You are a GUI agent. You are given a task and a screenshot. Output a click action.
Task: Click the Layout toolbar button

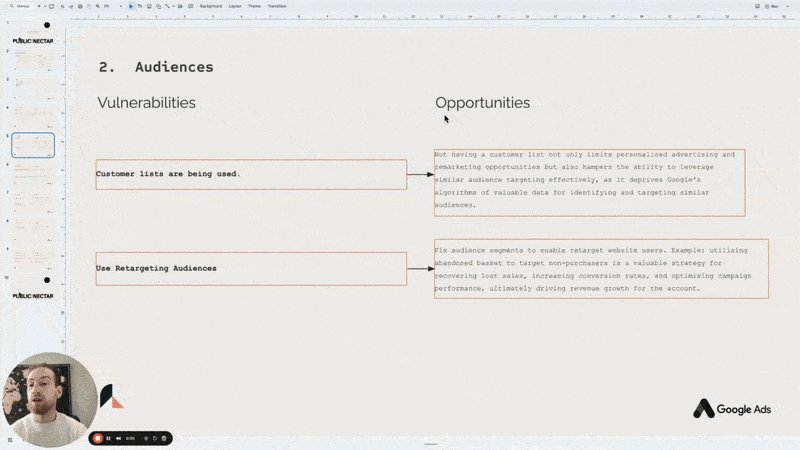pos(235,6)
